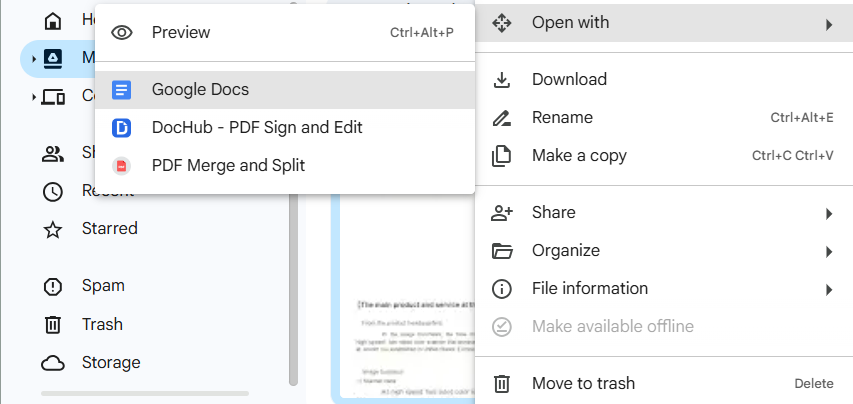The image size is (853, 404).
Task: Select Make a copy menu entry
Action: [x=664, y=156]
